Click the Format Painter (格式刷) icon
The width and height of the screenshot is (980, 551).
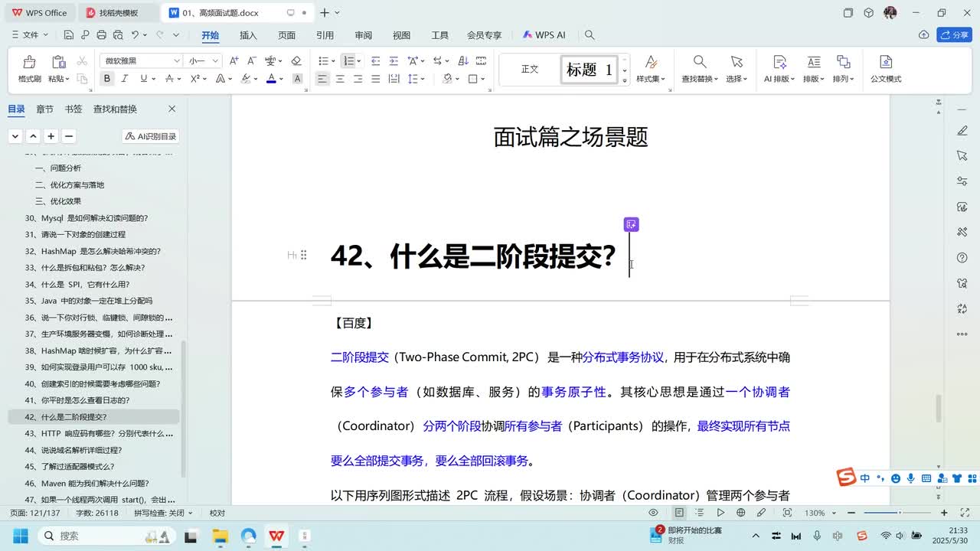pyautogui.click(x=29, y=62)
